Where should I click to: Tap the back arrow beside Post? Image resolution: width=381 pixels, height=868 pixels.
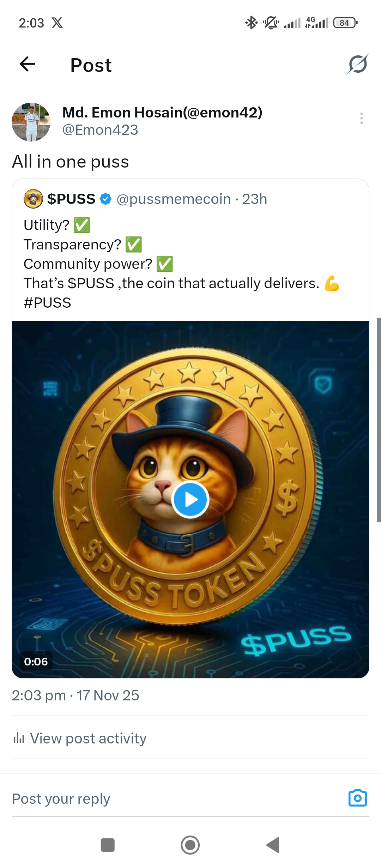[x=27, y=64]
